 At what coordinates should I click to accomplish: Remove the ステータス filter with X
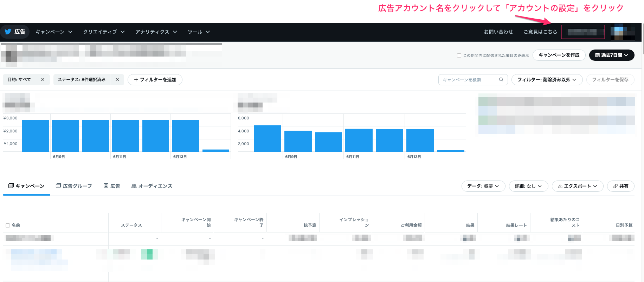(117, 80)
